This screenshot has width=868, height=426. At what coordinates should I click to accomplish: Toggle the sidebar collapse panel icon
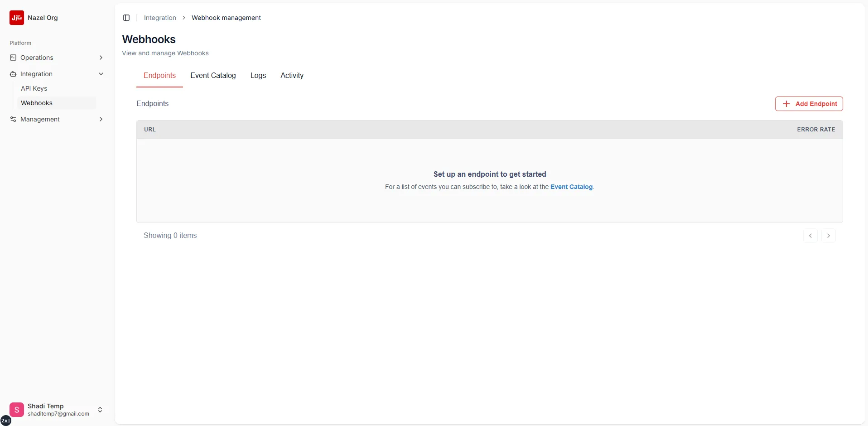(126, 18)
